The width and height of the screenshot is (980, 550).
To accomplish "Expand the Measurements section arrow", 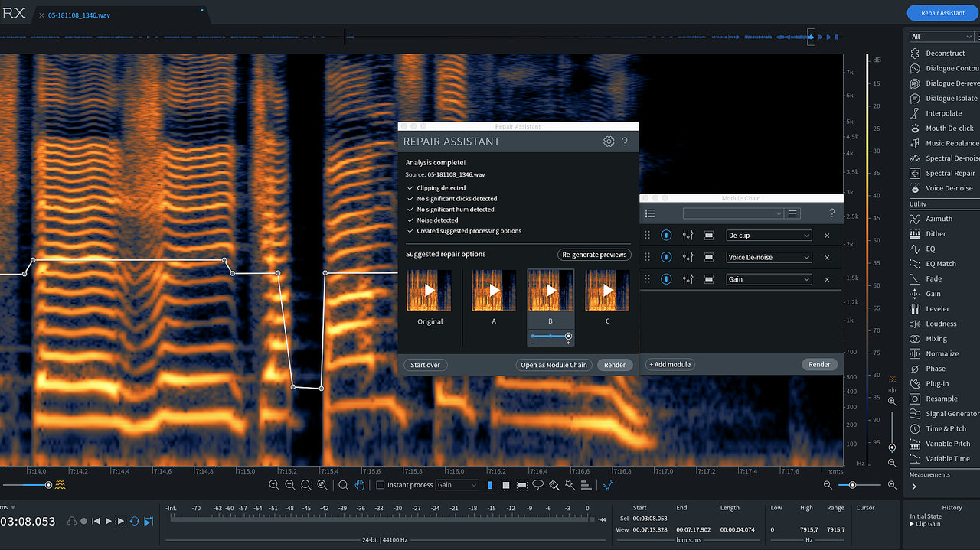I will (x=914, y=487).
